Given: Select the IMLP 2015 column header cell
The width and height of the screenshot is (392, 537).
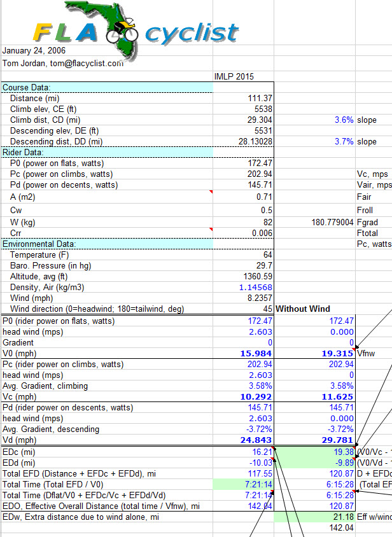Looking at the screenshot, I should (234, 76).
